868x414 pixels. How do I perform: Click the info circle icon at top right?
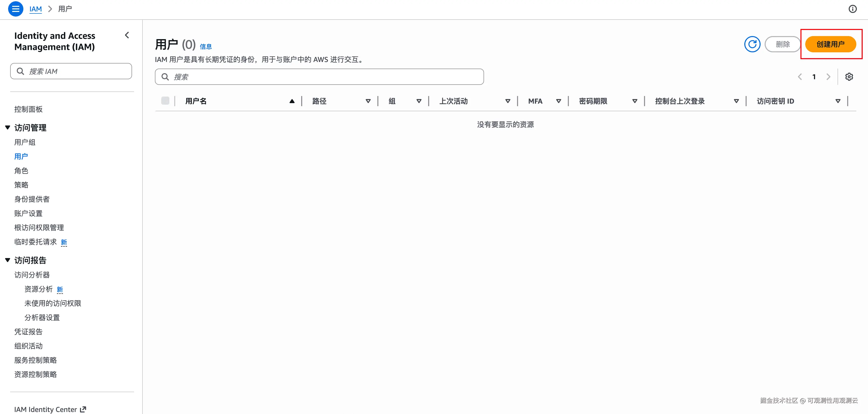pos(853,9)
